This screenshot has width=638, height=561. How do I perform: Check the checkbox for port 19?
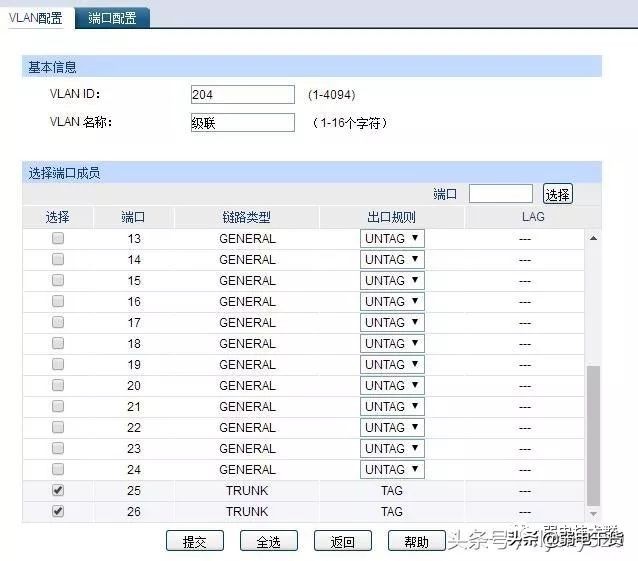[x=58, y=364]
